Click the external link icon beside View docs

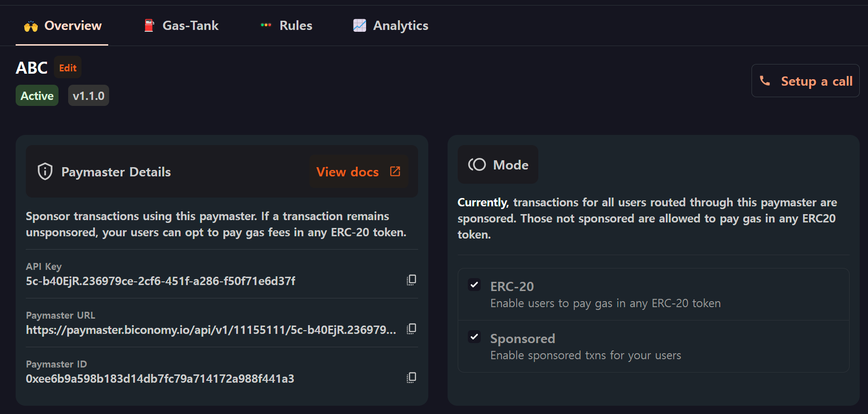pyautogui.click(x=395, y=171)
